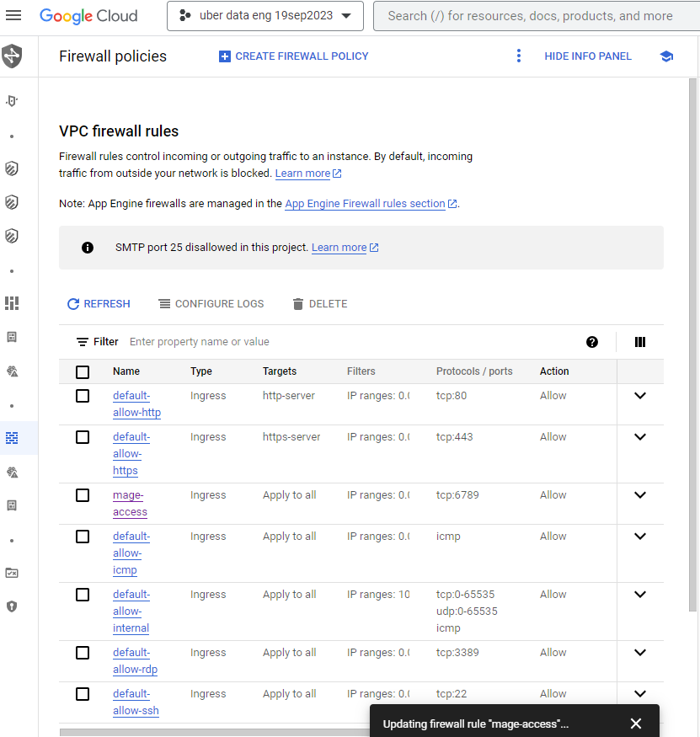Select the Delete trash icon
The height and width of the screenshot is (737, 700).
pos(299,303)
